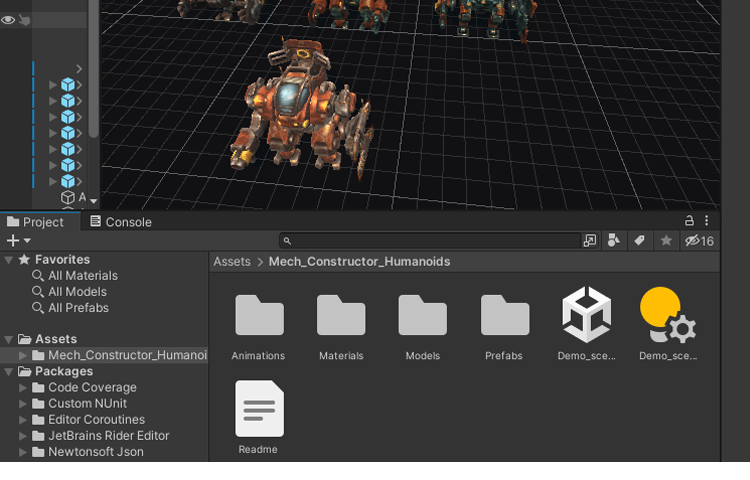Select All Prefabs under Favorites
The image size is (750, 480).
tap(78, 308)
